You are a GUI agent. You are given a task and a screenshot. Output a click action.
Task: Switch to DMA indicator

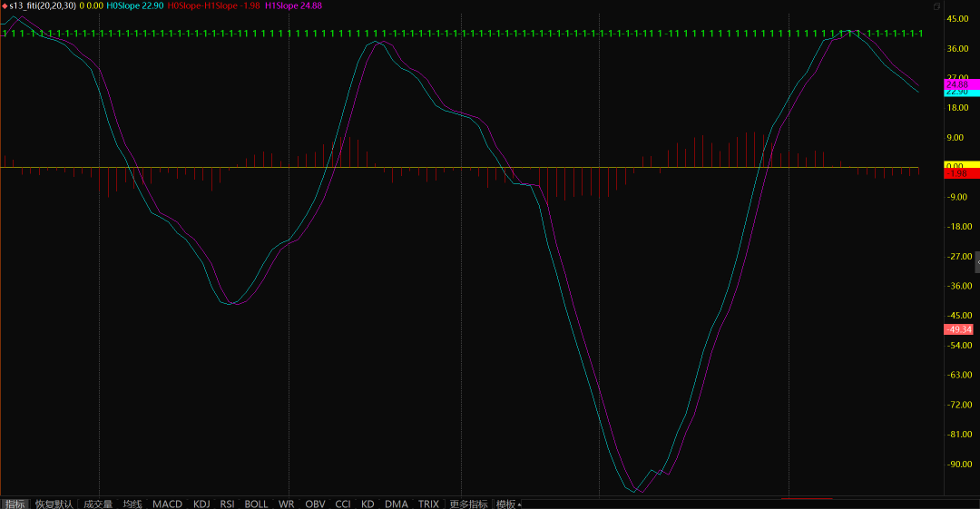point(397,504)
